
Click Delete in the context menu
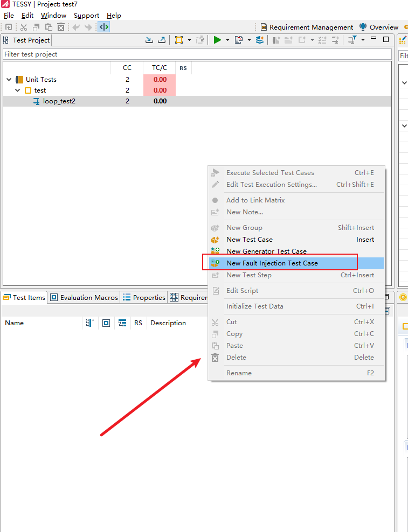tap(296, 358)
